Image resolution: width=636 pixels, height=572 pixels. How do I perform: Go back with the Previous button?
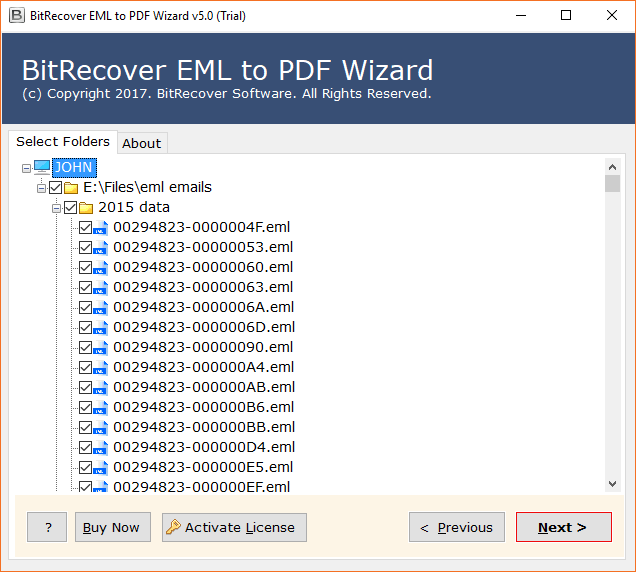(x=457, y=527)
